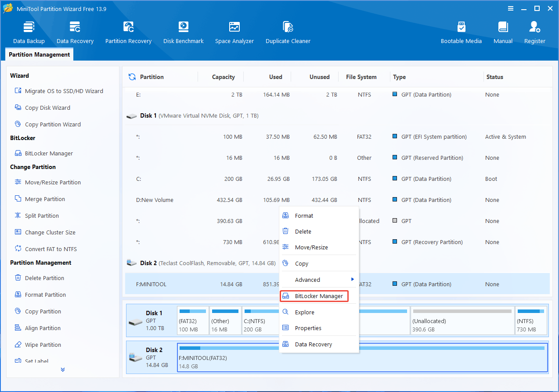This screenshot has height=392, width=559.
Task: Select the Disk 2 header row
Action: click(337, 263)
